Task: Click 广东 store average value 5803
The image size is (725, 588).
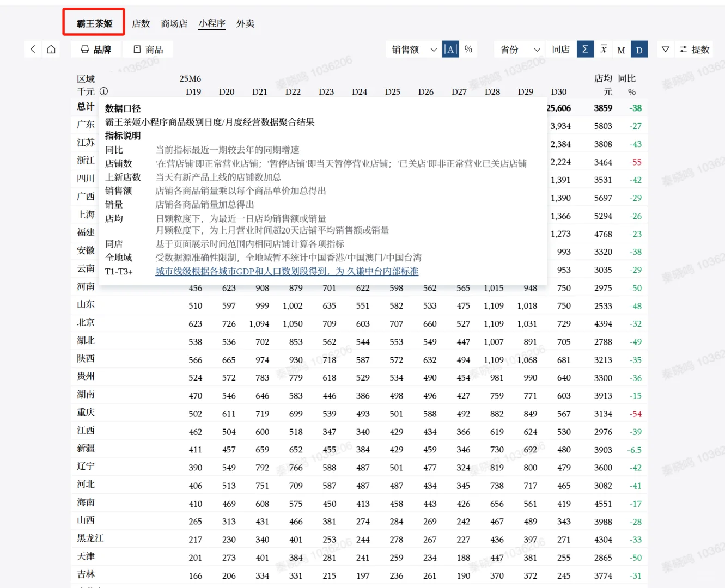Action: point(603,126)
